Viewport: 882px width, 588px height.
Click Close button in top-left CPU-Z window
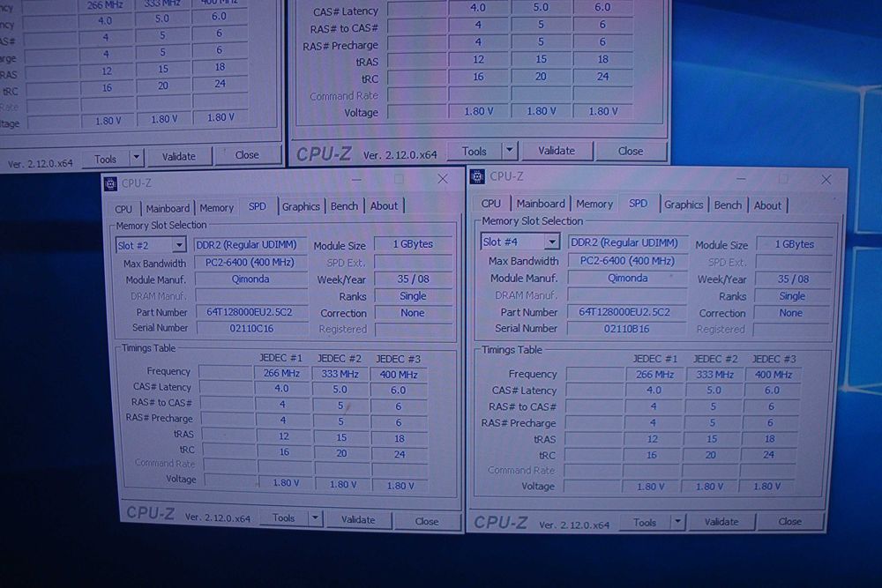pyautogui.click(x=247, y=154)
